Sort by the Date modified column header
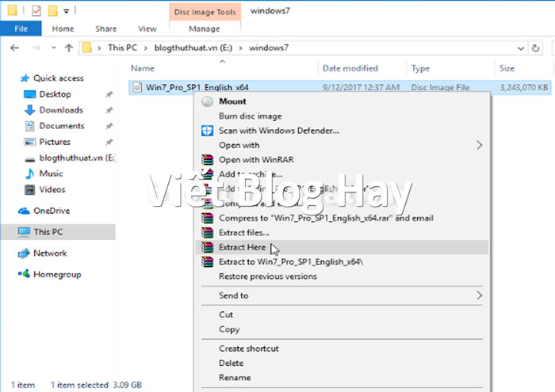The width and height of the screenshot is (555, 392). (x=350, y=68)
